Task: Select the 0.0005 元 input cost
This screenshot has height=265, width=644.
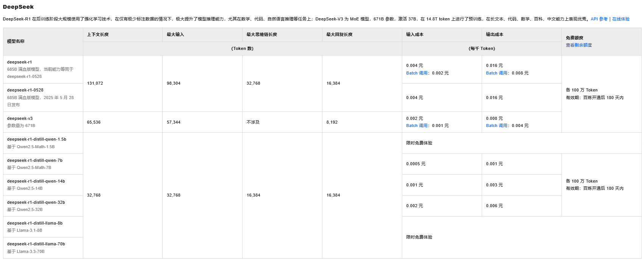Action: pos(416,164)
